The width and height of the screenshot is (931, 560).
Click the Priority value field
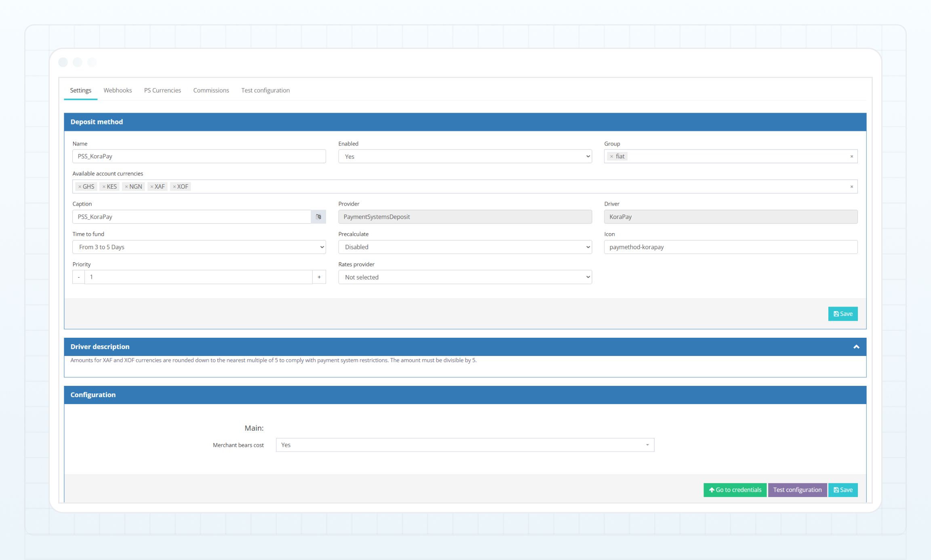pyautogui.click(x=198, y=277)
